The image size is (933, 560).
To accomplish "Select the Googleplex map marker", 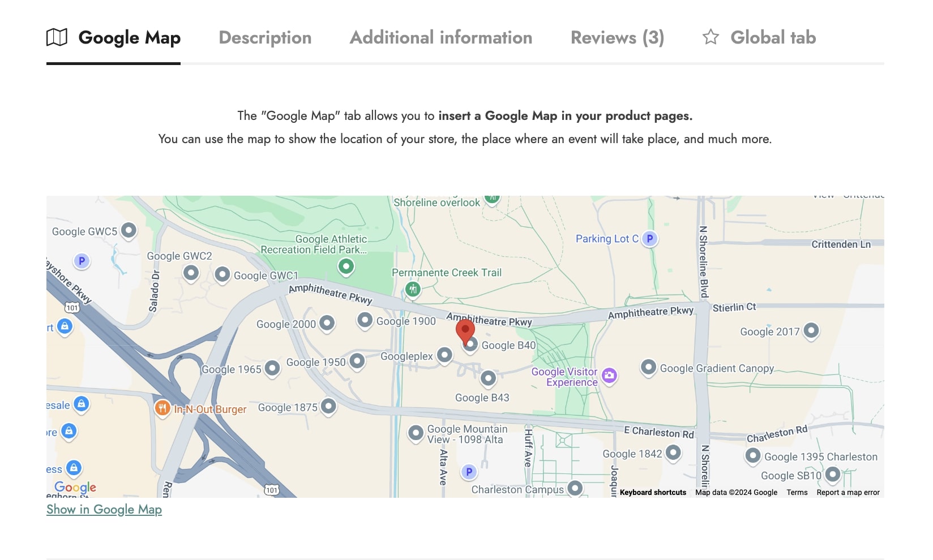I will [x=445, y=355].
